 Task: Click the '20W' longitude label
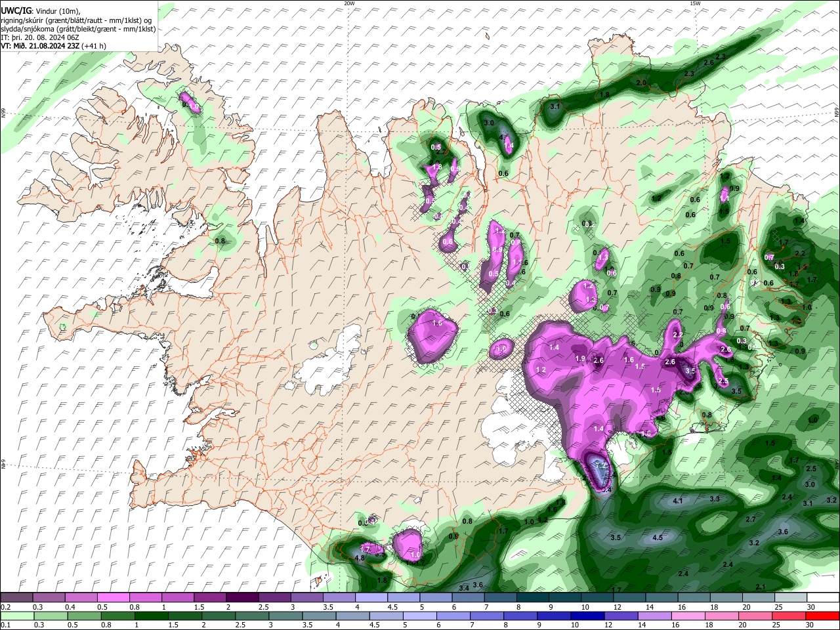(349, 3)
